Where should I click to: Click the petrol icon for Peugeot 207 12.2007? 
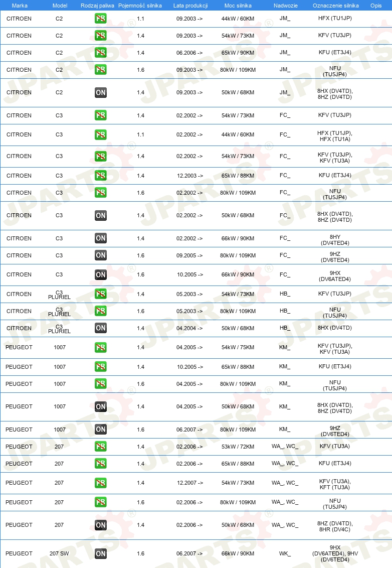coord(101,483)
